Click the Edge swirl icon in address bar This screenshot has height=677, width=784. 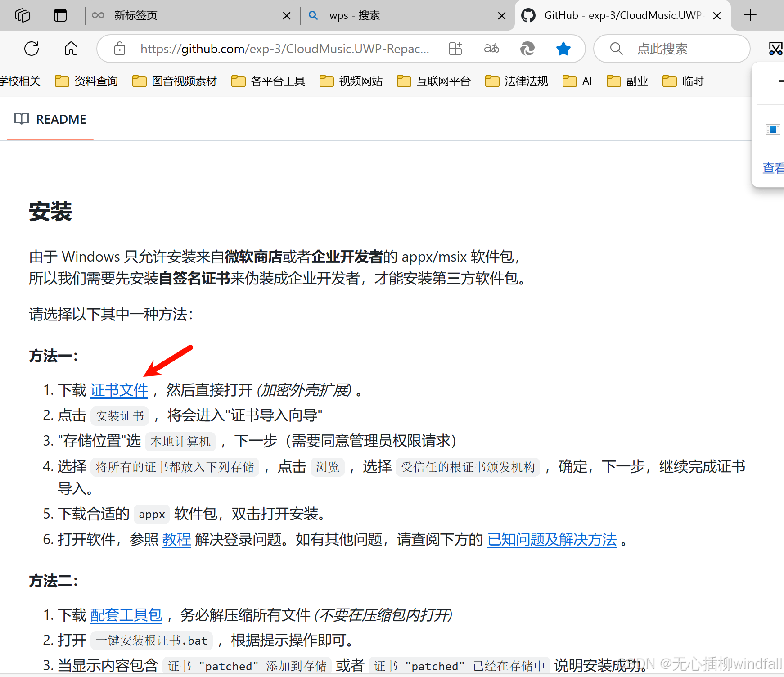point(527,48)
